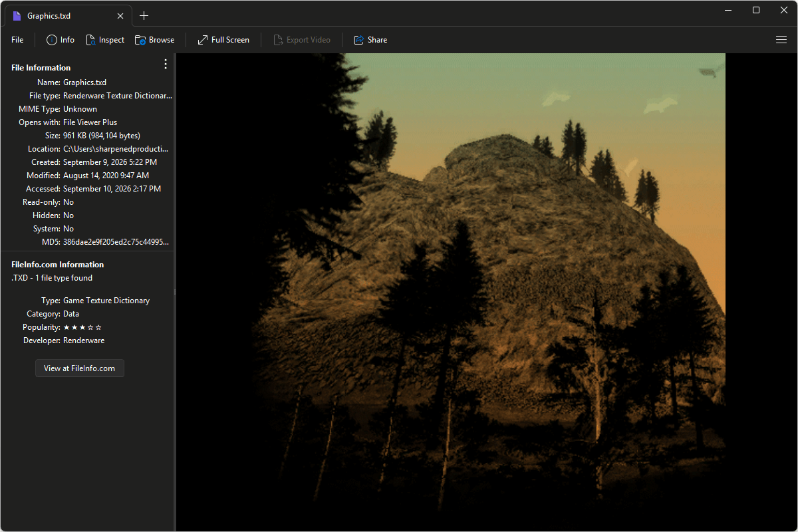The image size is (798, 532).
Task: Click the Category value Data
Action: (x=71, y=314)
